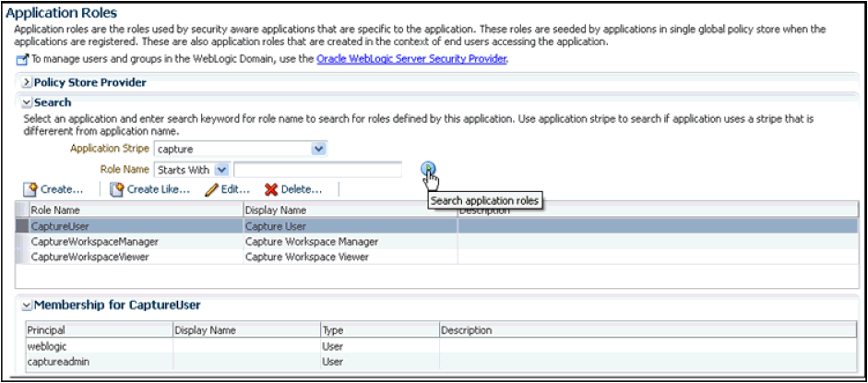Open Oracle WebLogic Server Security Provider link
Screen dimensions: 868x383
click(411, 59)
